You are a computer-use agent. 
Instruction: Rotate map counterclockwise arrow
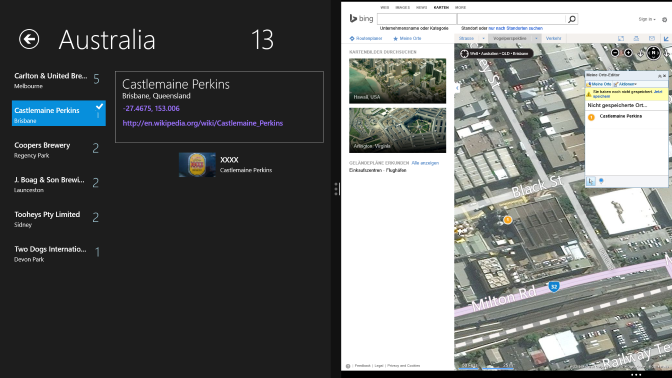point(641,54)
